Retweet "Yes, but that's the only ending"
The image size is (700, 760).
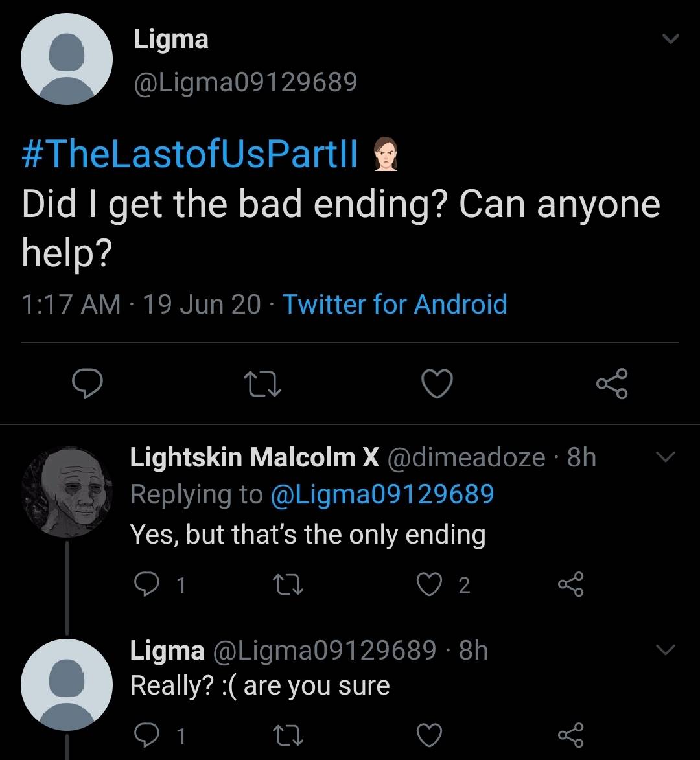point(286,585)
